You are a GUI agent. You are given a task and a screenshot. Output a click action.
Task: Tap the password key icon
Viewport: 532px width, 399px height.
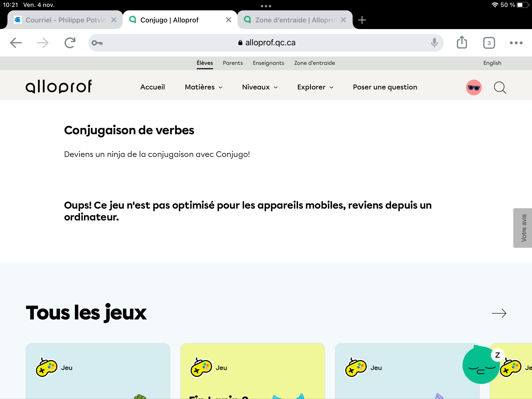(x=97, y=43)
